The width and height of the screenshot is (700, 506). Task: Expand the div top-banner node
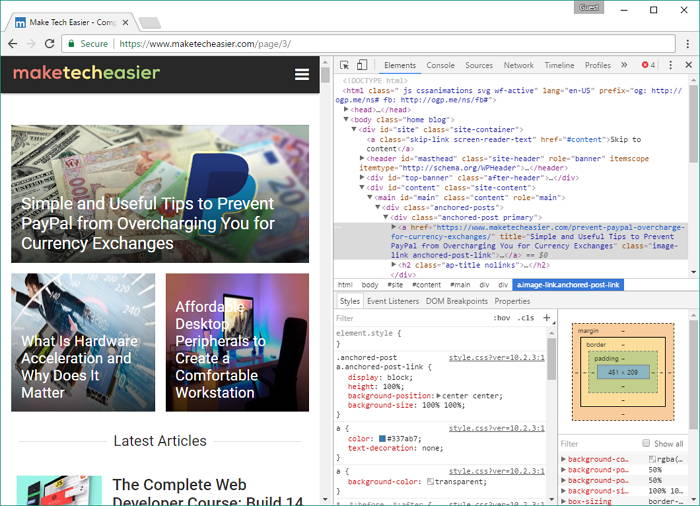(362, 177)
